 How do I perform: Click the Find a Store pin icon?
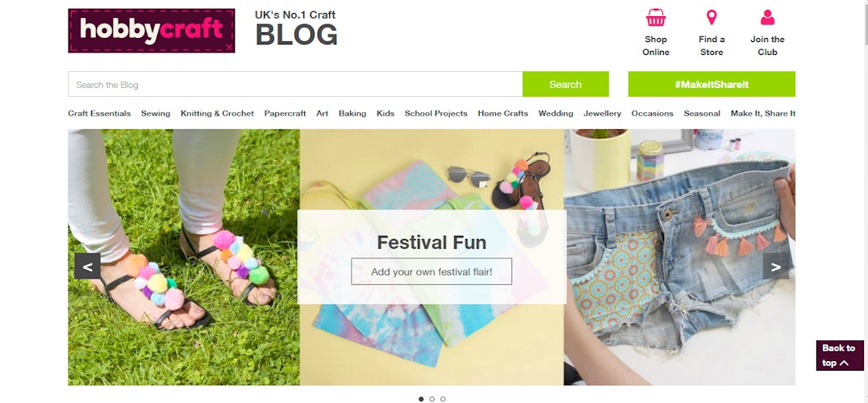712,17
